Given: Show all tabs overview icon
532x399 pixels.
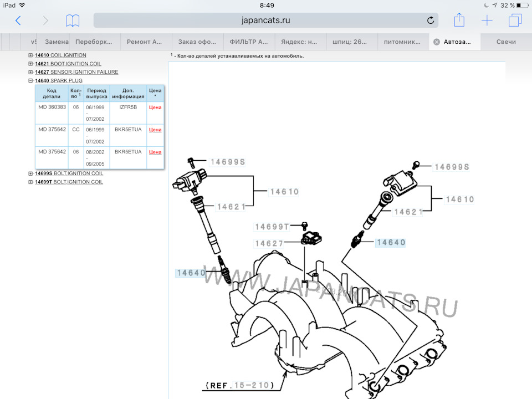Looking at the screenshot, I should (x=515, y=21).
